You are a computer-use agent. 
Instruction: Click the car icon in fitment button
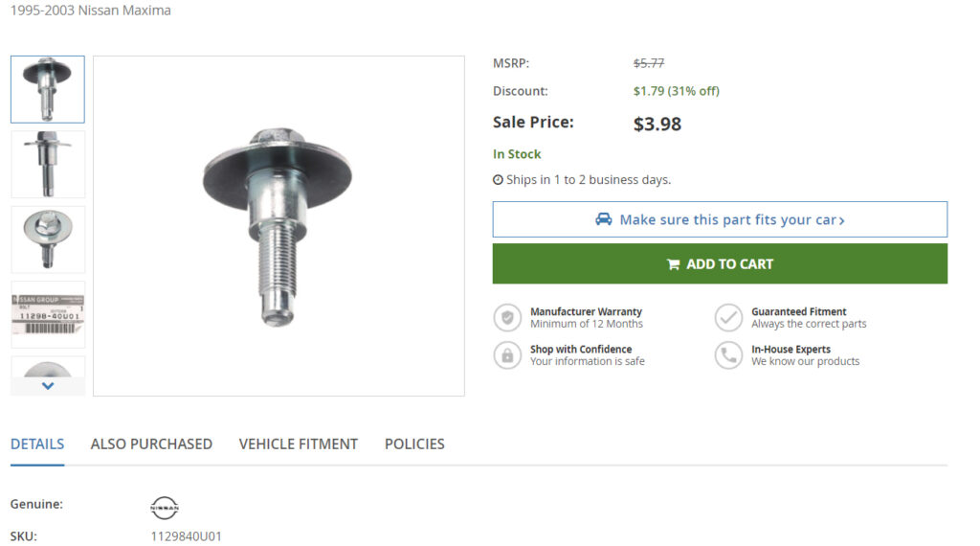(x=603, y=219)
